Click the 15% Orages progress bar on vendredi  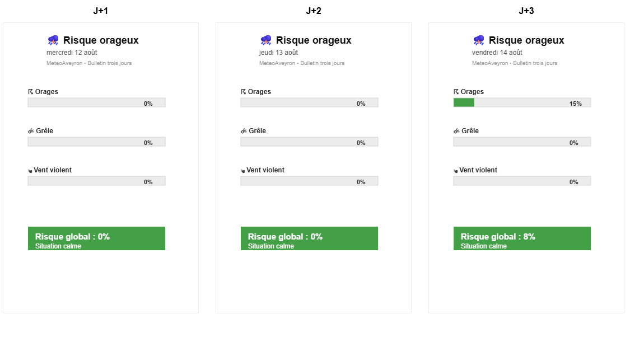(522, 102)
